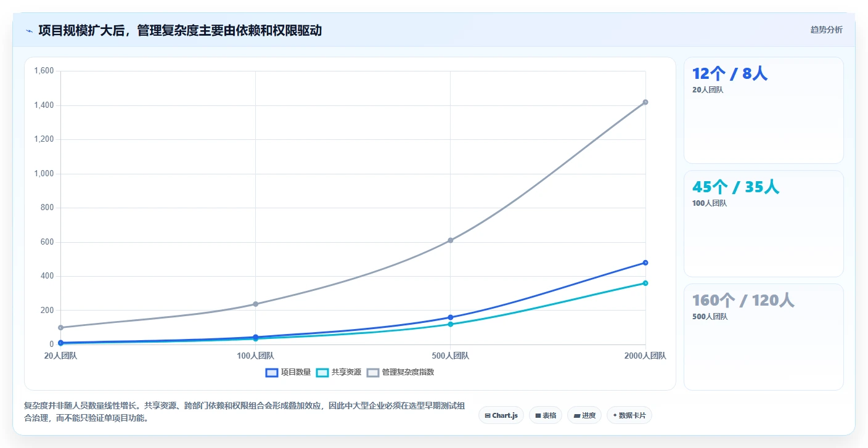Click blue 项目数量 point at 500人团队
868x448 pixels.
(x=451, y=317)
